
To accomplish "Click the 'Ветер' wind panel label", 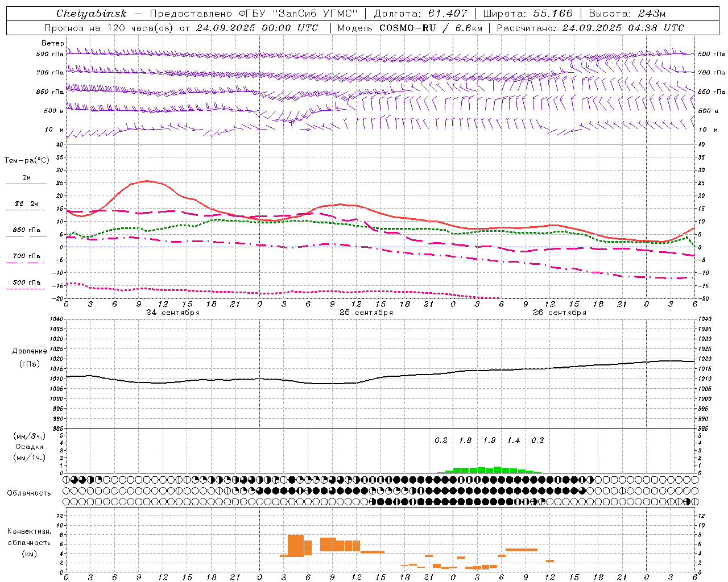I will (52, 43).
